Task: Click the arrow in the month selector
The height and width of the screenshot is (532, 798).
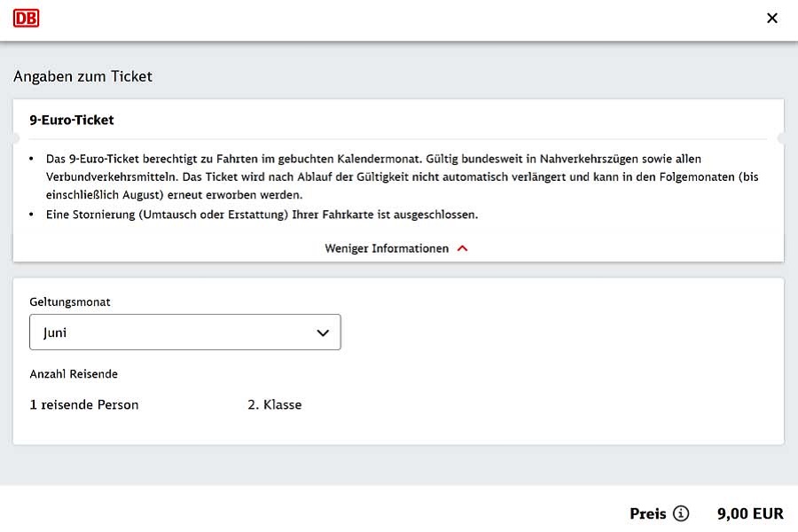Action: coord(323,333)
